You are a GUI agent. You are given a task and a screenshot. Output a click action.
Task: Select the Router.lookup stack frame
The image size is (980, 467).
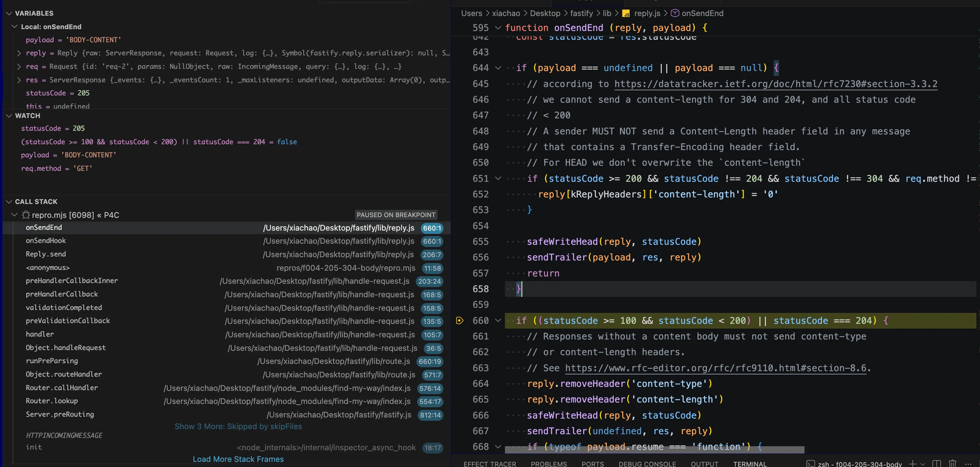(x=227, y=401)
